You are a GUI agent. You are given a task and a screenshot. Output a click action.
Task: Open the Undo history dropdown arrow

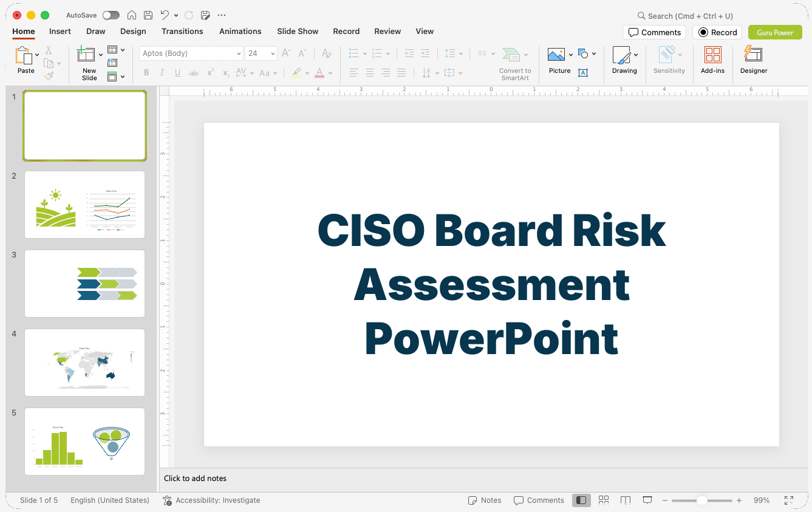[176, 15]
